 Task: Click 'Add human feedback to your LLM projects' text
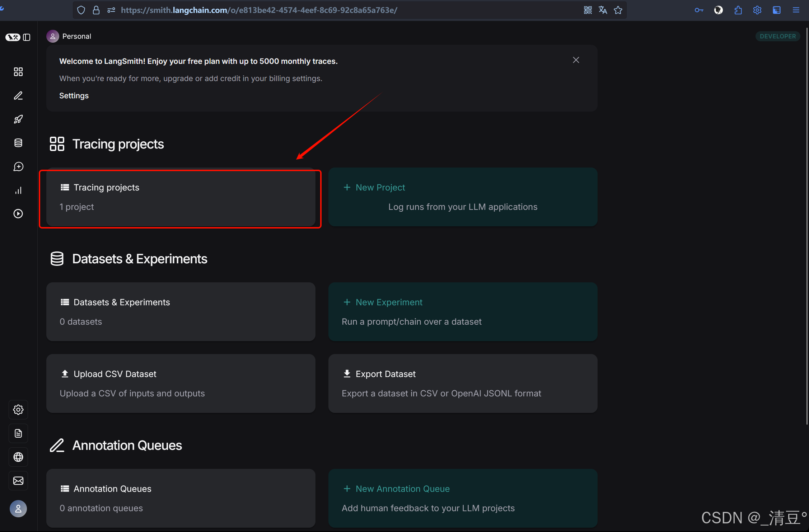pos(428,508)
